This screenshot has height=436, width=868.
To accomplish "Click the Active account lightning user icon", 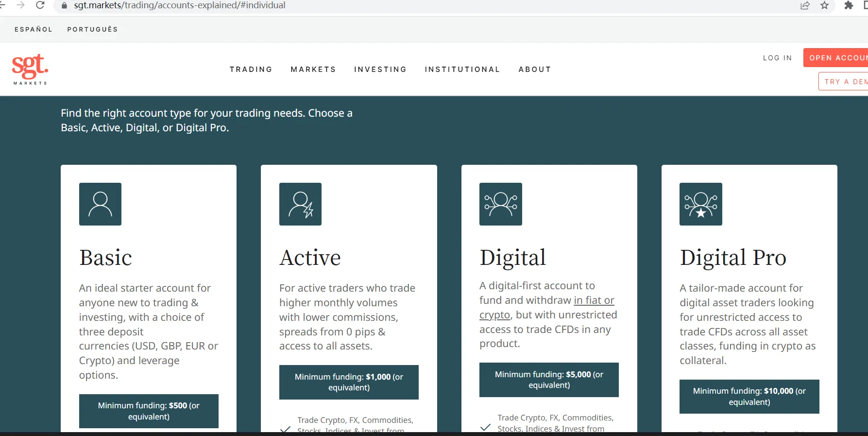I will (x=300, y=204).
